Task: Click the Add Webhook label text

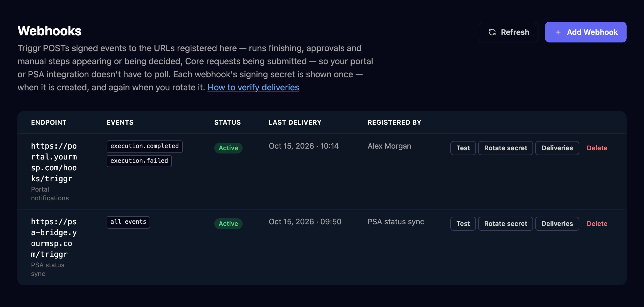Action: pyautogui.click(x=592, y=32)
